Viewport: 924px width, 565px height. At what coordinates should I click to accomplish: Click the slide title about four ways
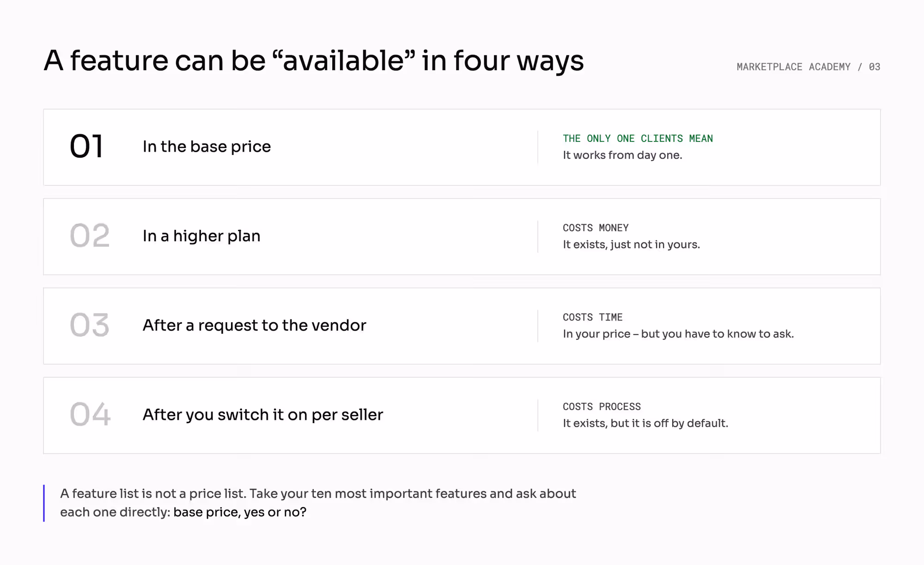pyautogui.click(x=314, y=61)
